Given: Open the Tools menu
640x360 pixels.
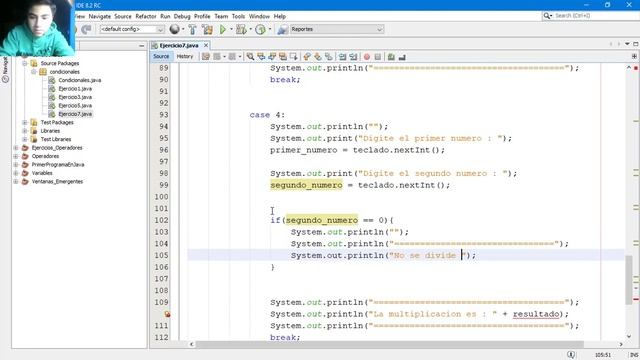Looking at the screenshot, I should pos(238,16).
